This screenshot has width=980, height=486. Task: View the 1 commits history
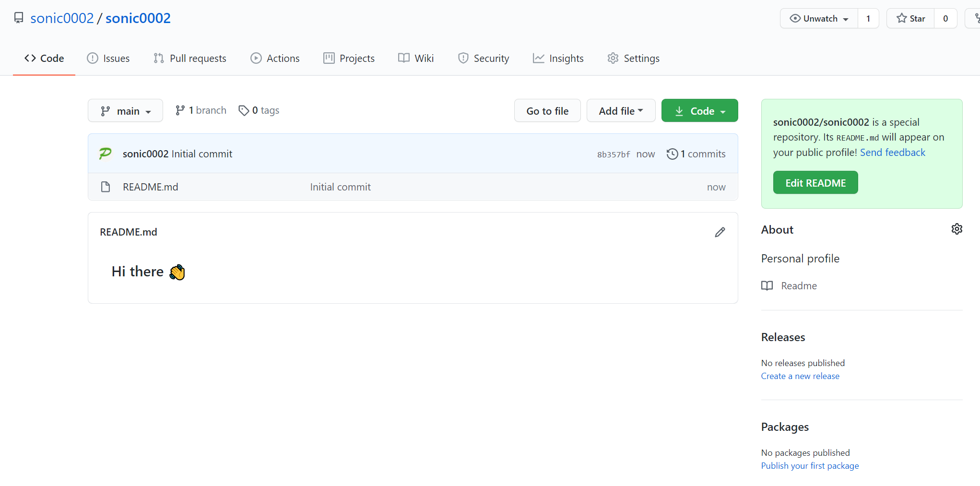coord(696,154)
